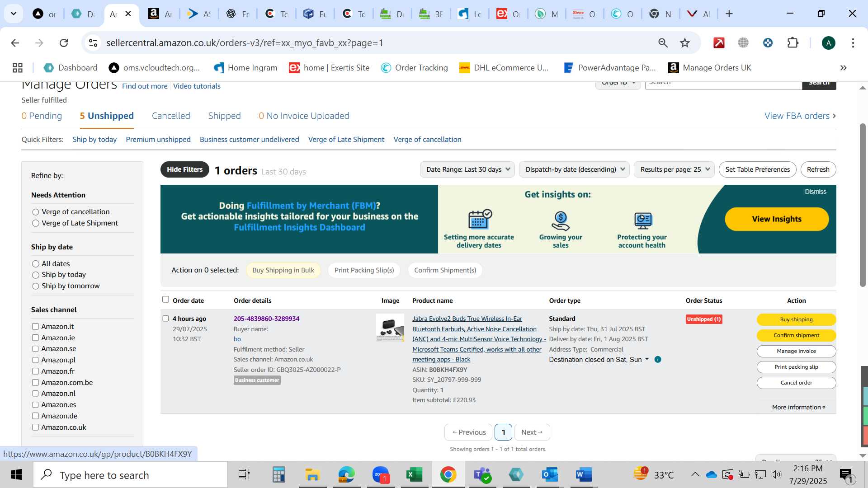Open a new browser tab with plus
868x488 pixels.
(x=729, y=14)
